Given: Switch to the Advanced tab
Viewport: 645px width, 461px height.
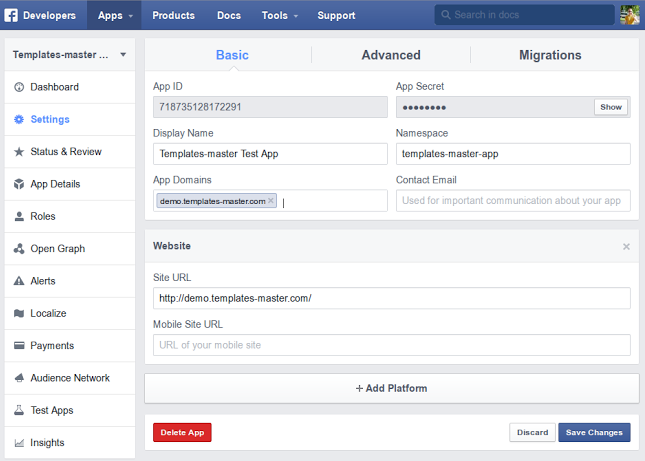Looking at the screenshot, I should coord(391,55).
